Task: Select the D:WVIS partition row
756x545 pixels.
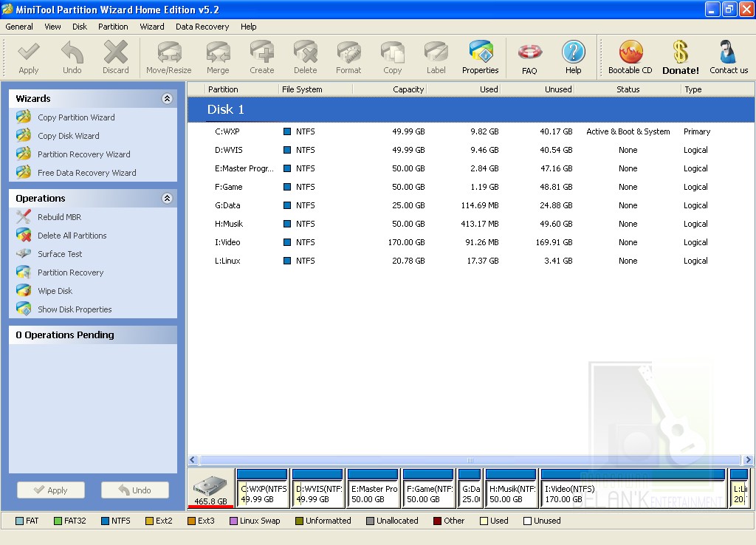Action: 471,150
